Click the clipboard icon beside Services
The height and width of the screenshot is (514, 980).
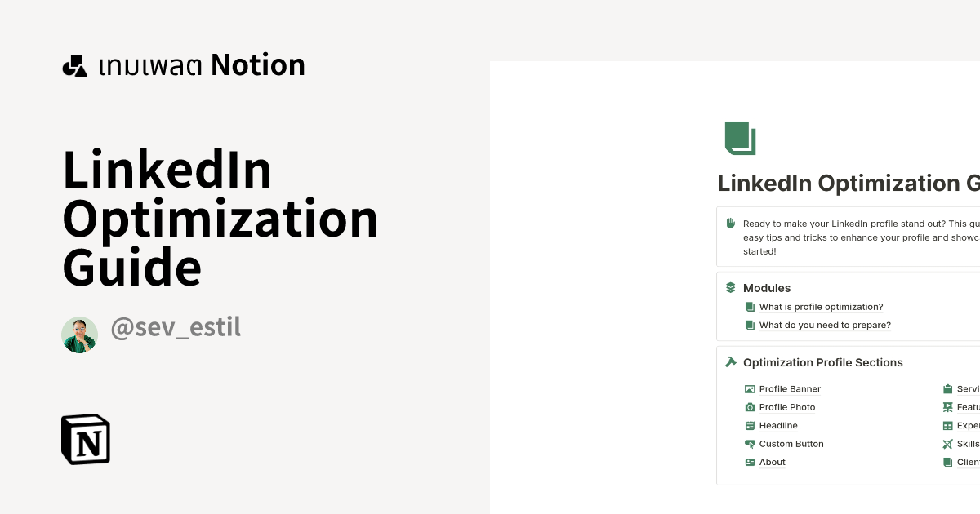click(948, 388)
